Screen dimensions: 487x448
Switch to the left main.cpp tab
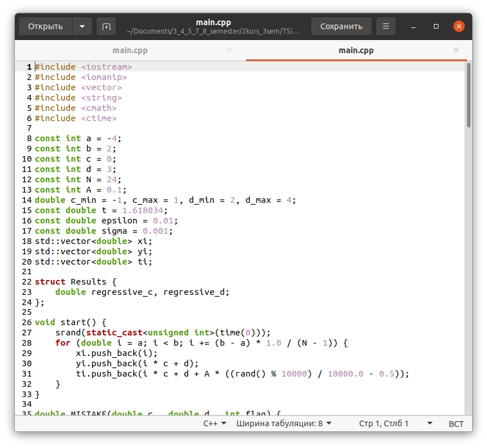(130, 50)
